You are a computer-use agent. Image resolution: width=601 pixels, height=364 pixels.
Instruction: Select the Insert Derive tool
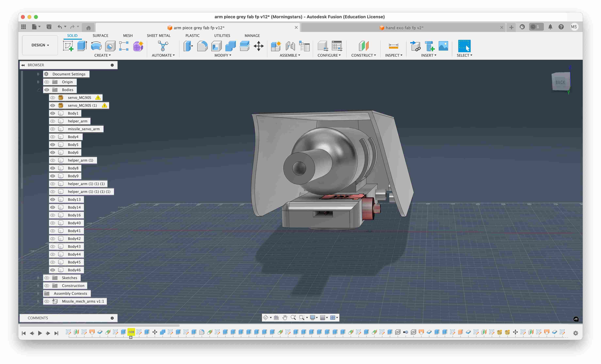(415, 46)
